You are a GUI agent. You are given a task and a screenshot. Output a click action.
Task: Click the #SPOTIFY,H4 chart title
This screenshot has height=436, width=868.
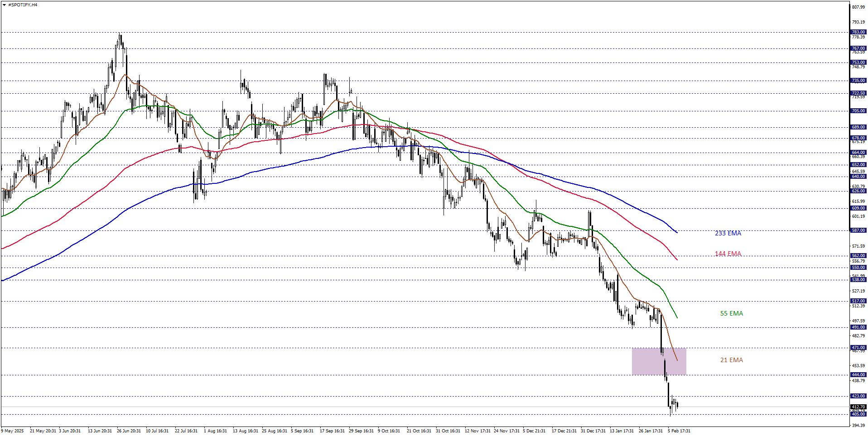click(23, 5)
